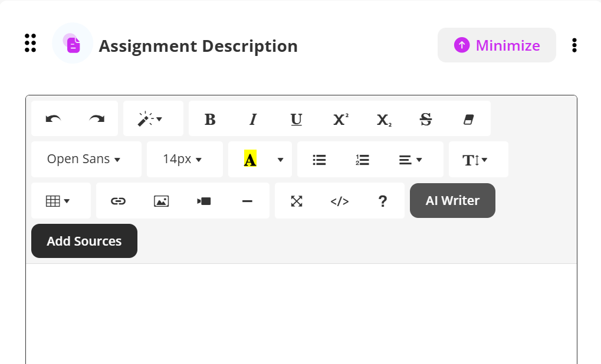Viewport: 601px width, 364px height.
Task: Click the eraser remove-formatting icon
Action: (x=469, y=119)
